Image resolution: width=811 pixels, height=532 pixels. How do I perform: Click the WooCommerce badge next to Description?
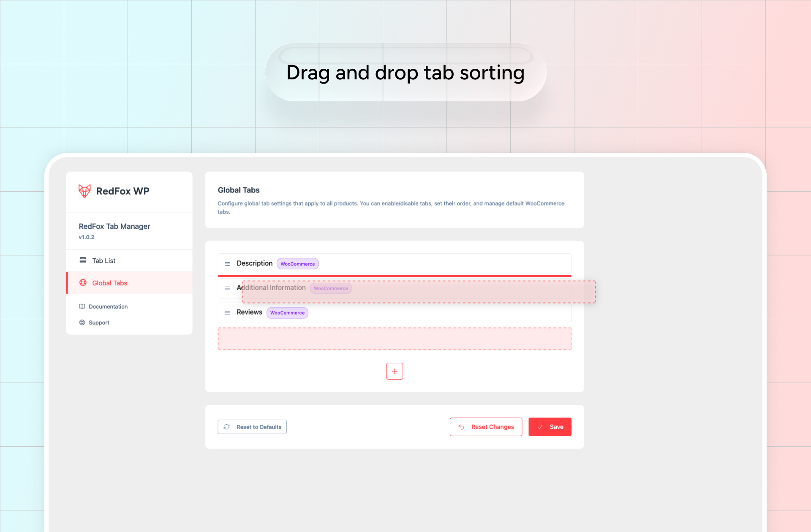297,263
